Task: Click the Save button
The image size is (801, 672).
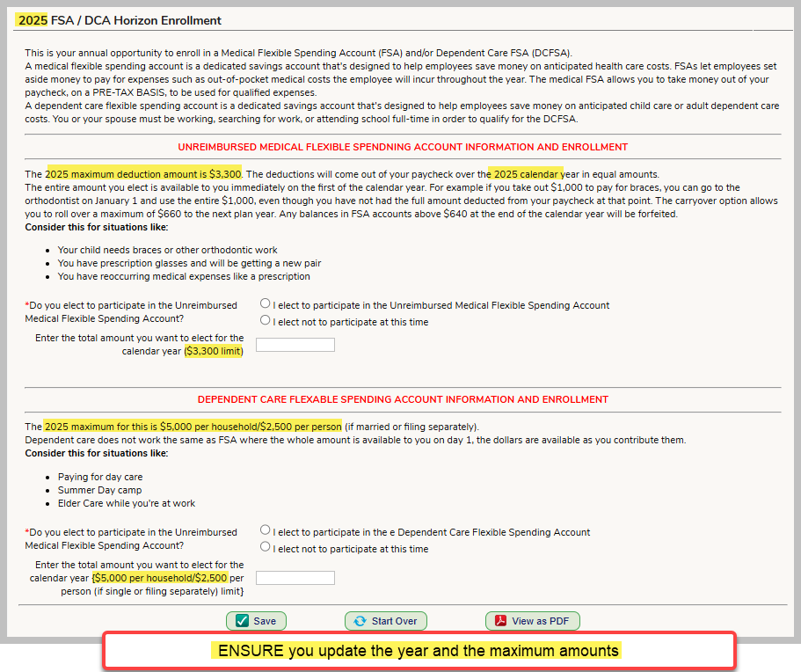Action: (256, 621)
